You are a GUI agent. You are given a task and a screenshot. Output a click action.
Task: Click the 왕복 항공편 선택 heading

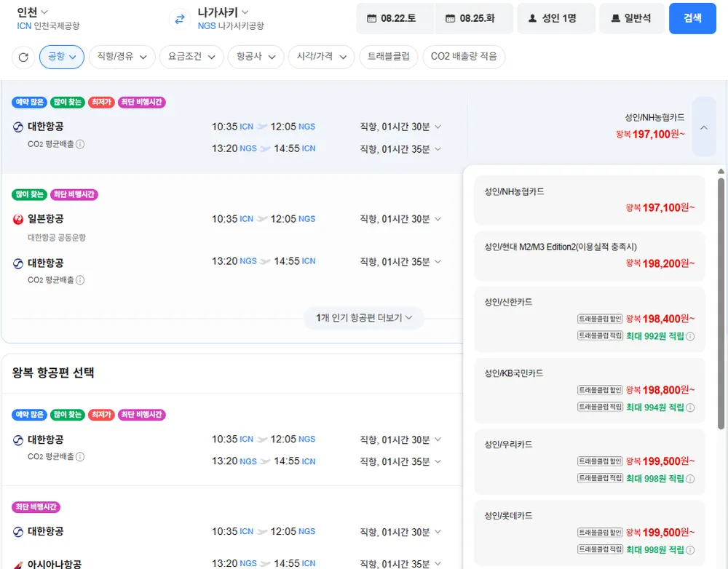[x=53, y=373]
